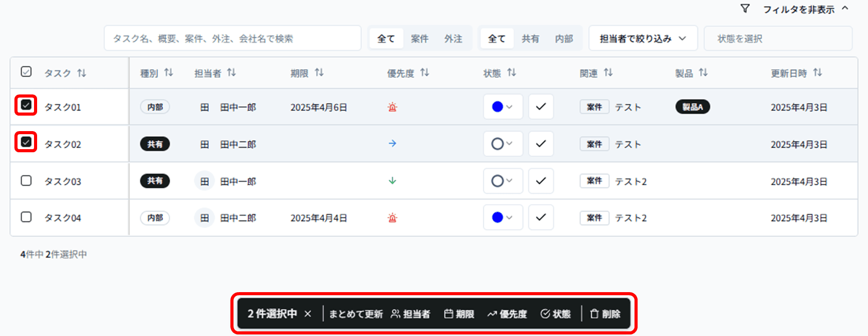Image resolution: width=868 pixels, height=336 pixels.
Task: Uncheck the タスク01 checkbox
Action: point(26,105)
